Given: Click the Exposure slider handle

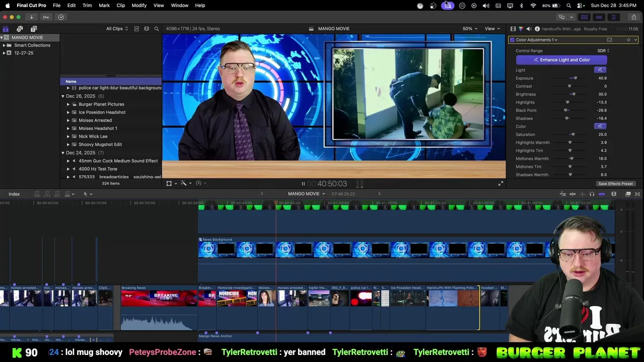Looking at the screenshot, I should pos(576,78).
